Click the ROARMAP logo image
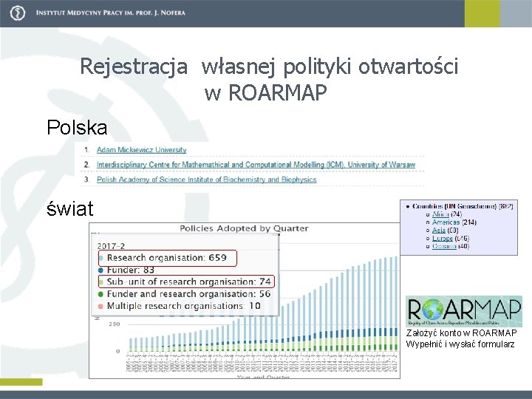The width and height of the screenshot is (532, 399). coord(464,311)
